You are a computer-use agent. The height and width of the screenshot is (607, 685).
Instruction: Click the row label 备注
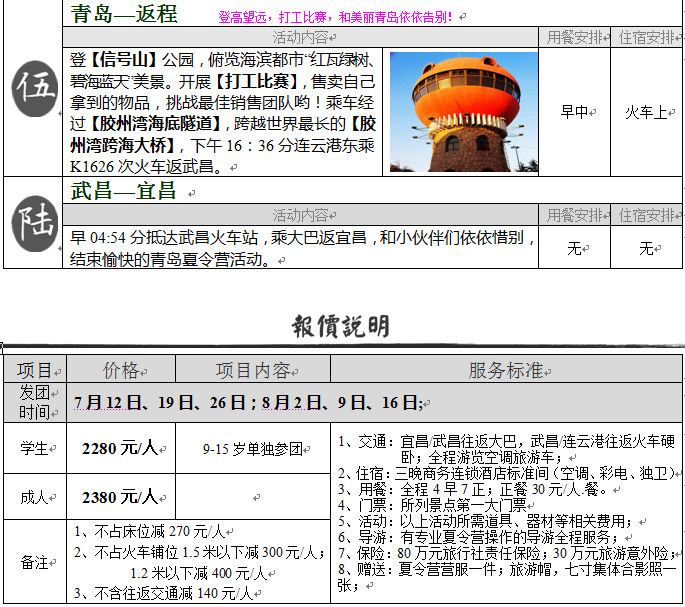(35, 562)
